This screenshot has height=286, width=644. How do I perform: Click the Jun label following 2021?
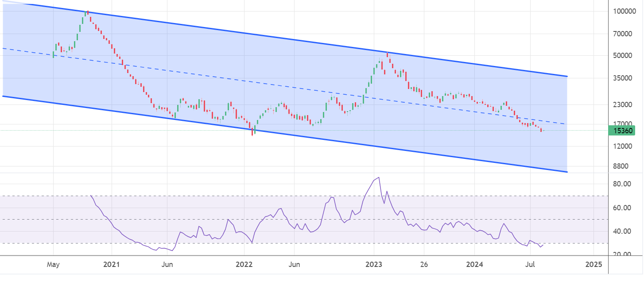(167, 265)
